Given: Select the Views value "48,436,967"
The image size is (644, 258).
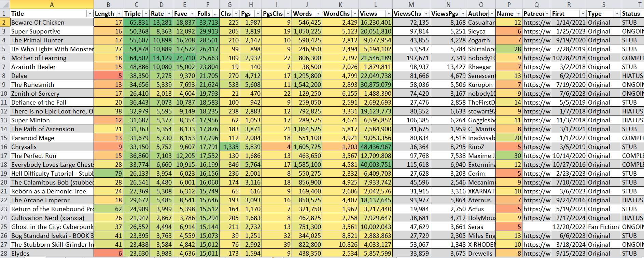Looking at the screenshot, I should (376, 147).
